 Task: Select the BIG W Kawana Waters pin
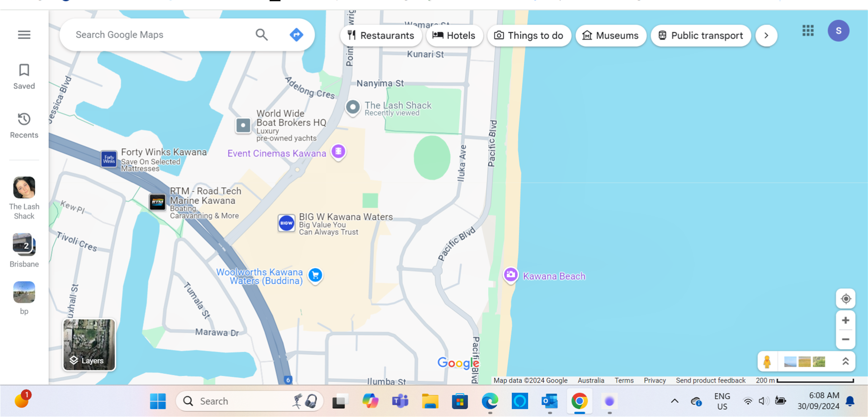pyautogui.click(x=286, y=223)
